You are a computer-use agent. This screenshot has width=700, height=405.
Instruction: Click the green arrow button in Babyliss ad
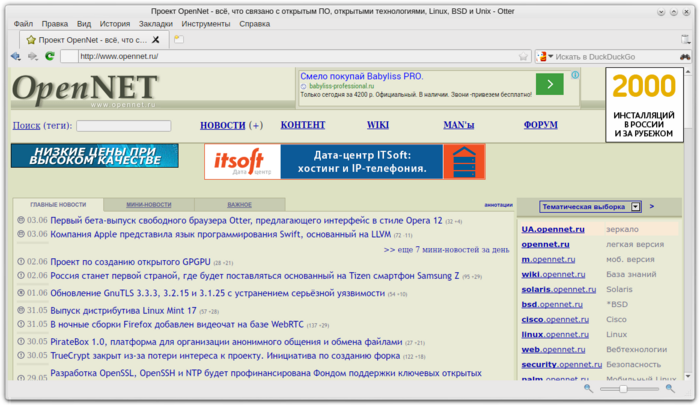[550, 84]
